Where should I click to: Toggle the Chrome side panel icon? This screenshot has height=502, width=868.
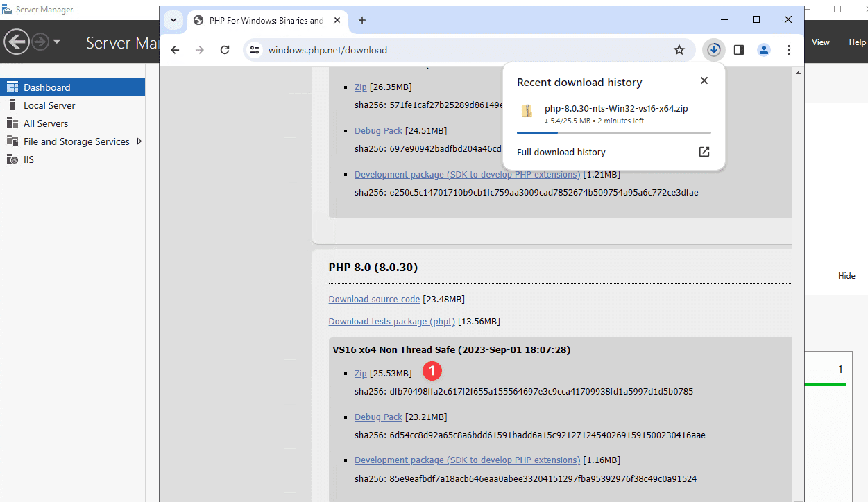click(x=739, y=50)
